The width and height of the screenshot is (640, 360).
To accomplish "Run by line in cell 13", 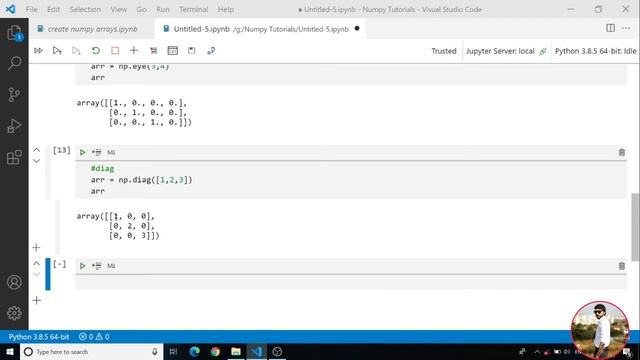I will click(x=97, y=152).
